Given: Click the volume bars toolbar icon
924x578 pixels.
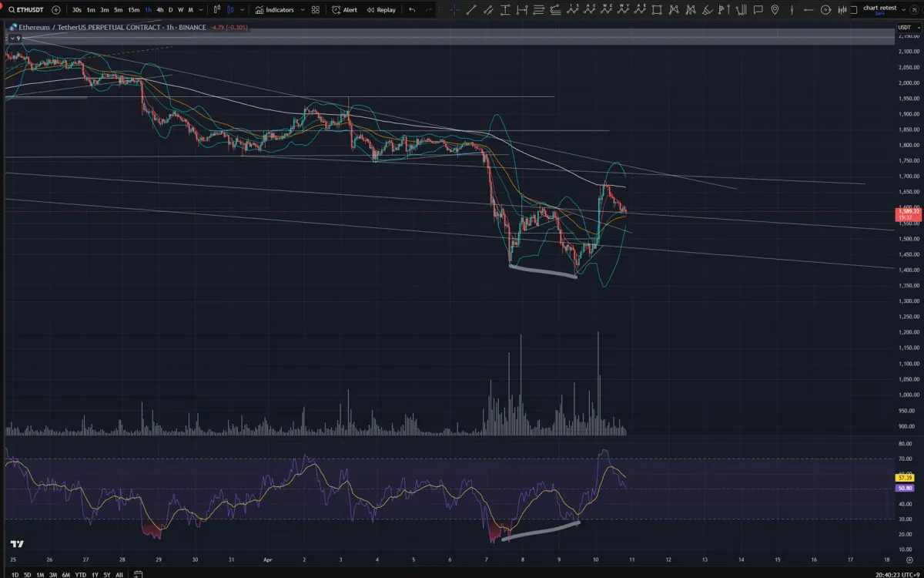Looking at the screenshot, I should 842,10.
